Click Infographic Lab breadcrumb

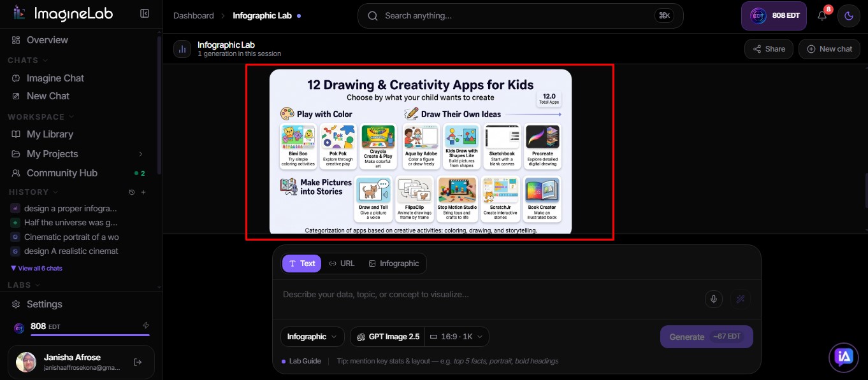[262, 16]
